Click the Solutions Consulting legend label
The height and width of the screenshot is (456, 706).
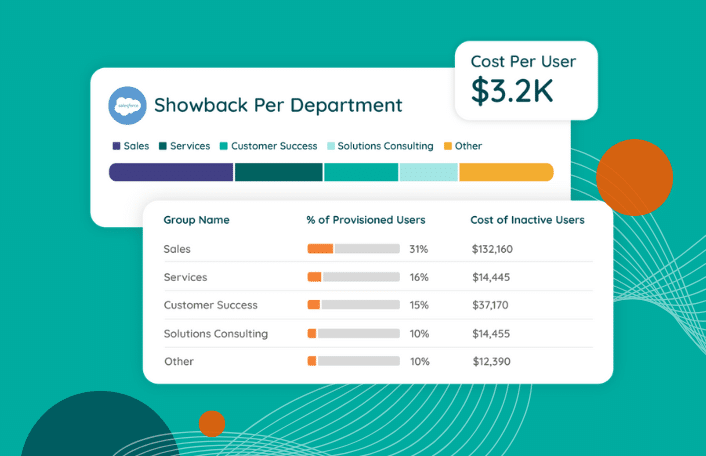(x=385, y=146)
